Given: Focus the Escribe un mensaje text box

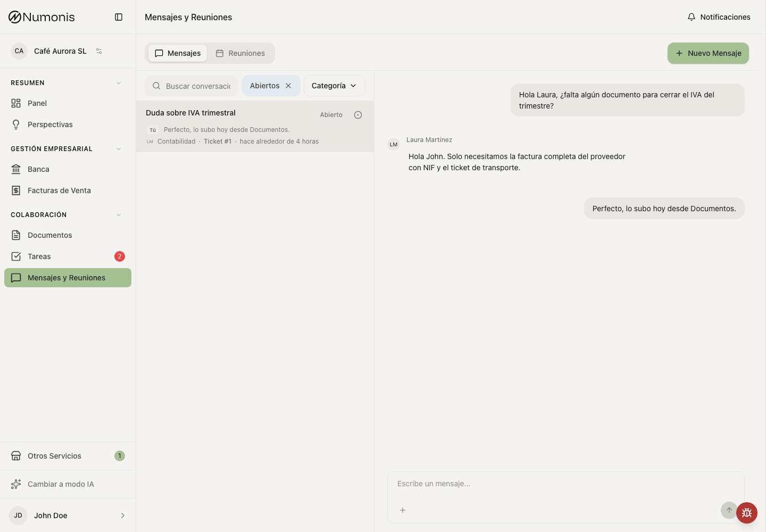Looking at the screenshot, I should [566, 484].
